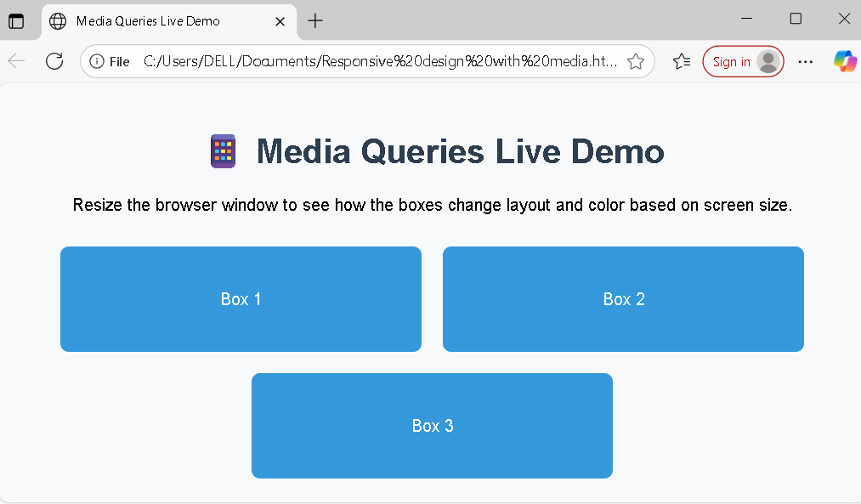
Task: Open the Copilot sidebar icon
Action: tap(846, 60)
